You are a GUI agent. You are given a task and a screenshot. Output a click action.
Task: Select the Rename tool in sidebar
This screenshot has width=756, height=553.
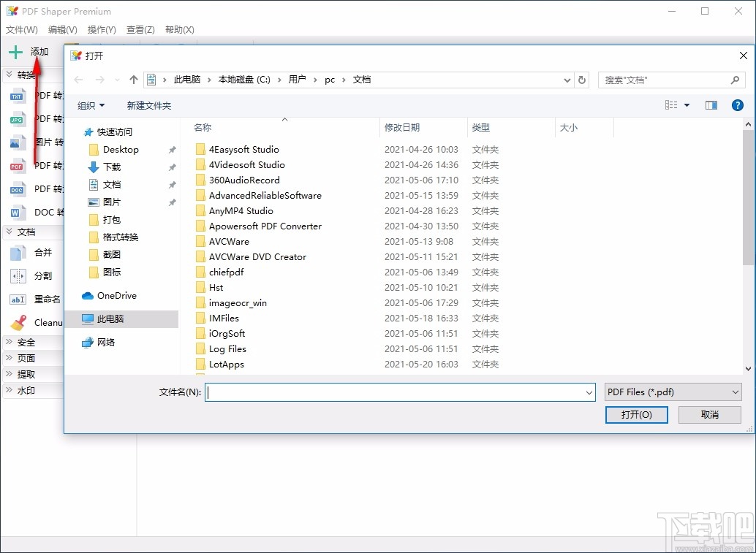coord(37,300)
